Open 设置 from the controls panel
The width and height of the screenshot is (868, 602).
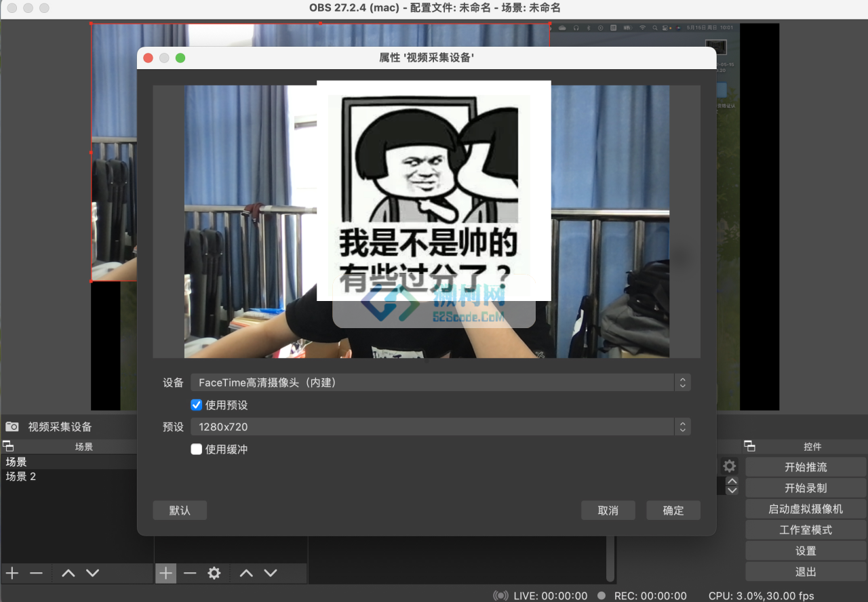pyautogui.click(x=806, y=551)
